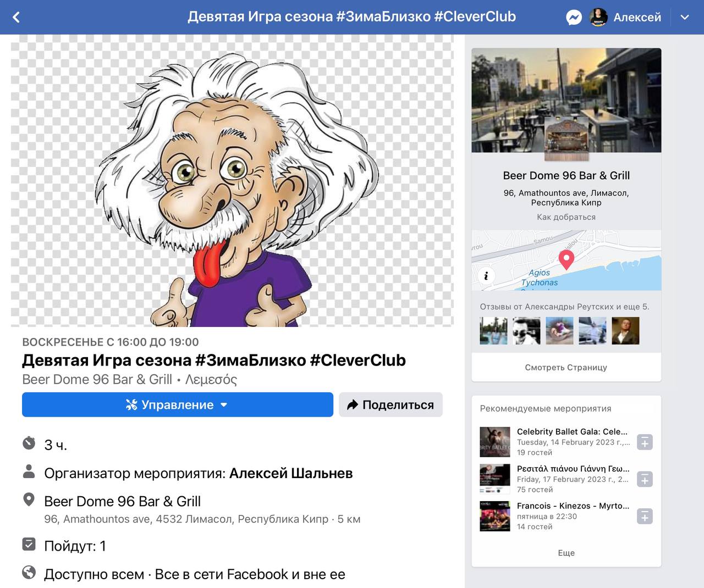This screenshot has height=588, width=704.
Task: Open the first reviewer photo thumbnail
Action: tap(493, 331)
